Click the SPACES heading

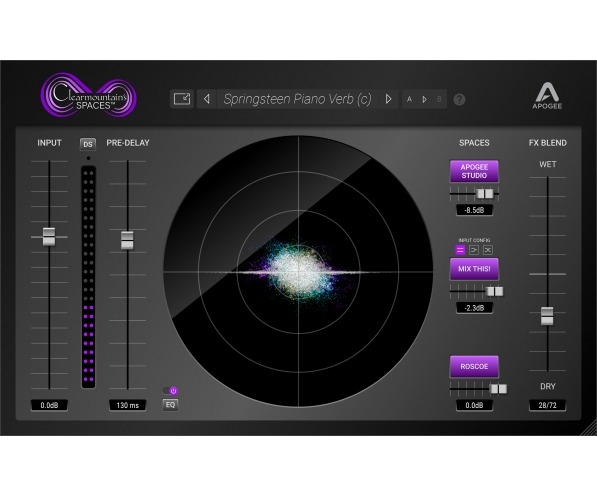coord(474,143)
